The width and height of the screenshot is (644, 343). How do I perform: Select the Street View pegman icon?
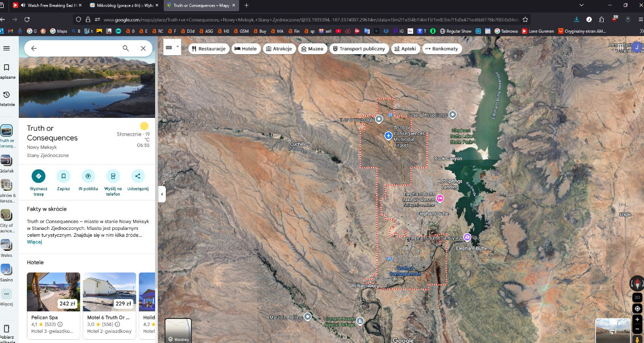637,339
